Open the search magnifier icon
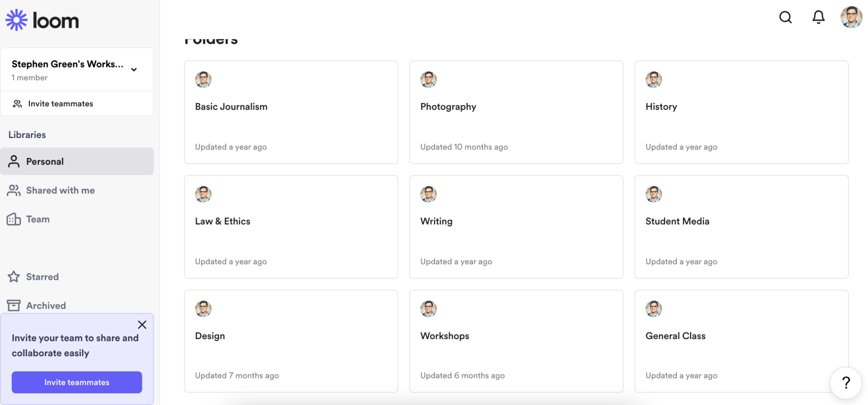Screen dimensions: 868x405 tap(785, 18)
